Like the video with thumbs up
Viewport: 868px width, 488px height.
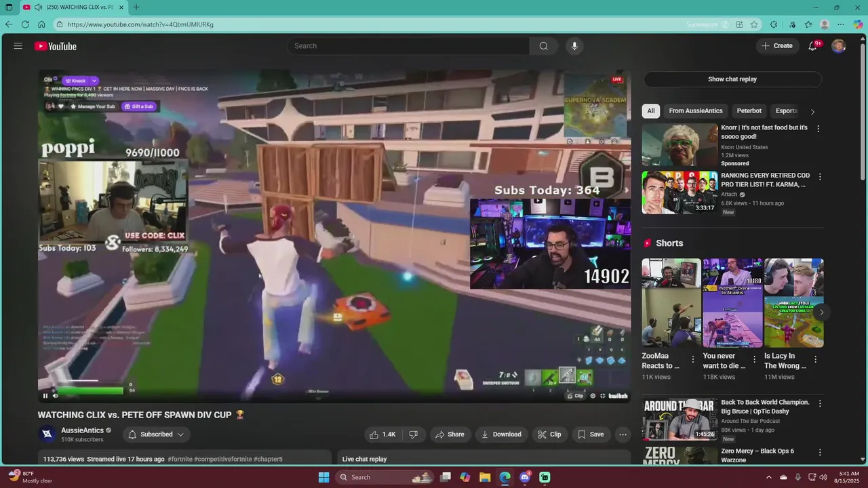pos(382,434)
